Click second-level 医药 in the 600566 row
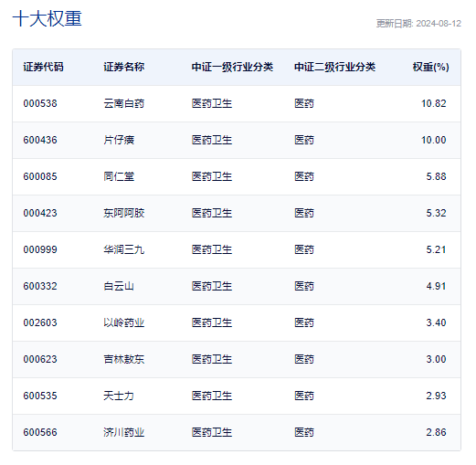 tap(304, 432)
